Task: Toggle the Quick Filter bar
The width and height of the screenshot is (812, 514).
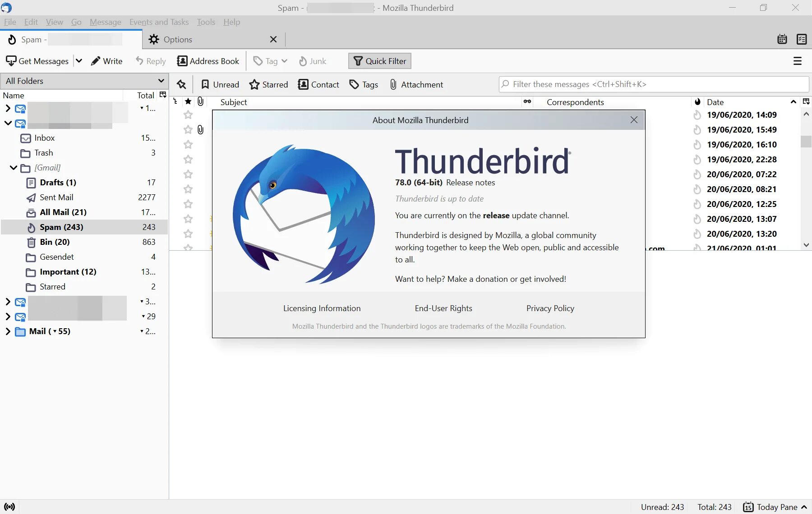Action: pyautogui.click(x=379, y=61)
